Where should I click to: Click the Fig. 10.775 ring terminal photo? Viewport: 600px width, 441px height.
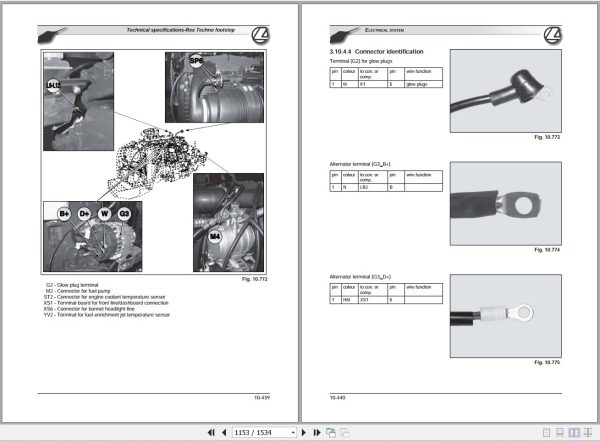coord(505,316)
